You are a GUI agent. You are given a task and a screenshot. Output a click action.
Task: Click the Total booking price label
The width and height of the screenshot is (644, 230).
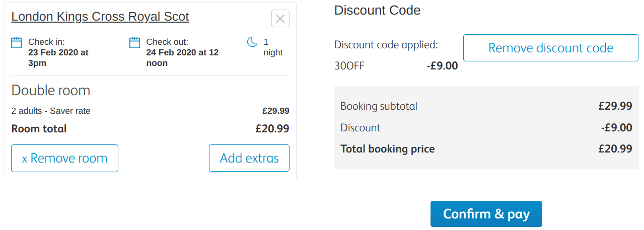(x=387, y=149)
